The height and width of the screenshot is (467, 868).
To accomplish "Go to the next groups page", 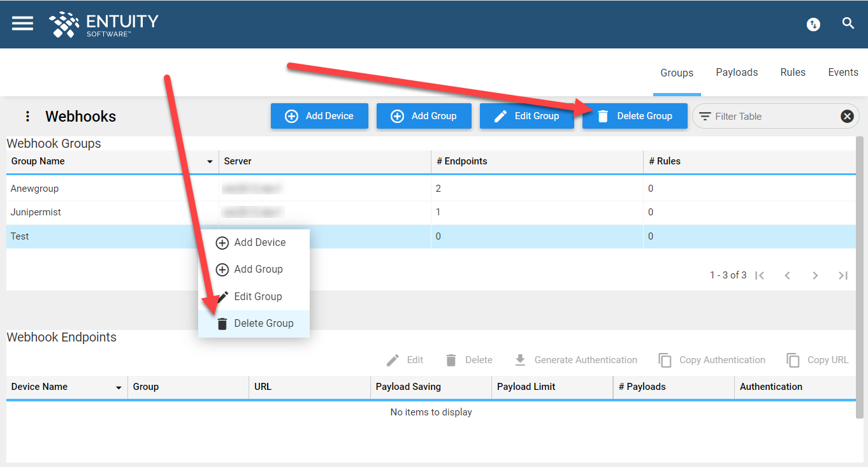I will [x=815, y=275].
